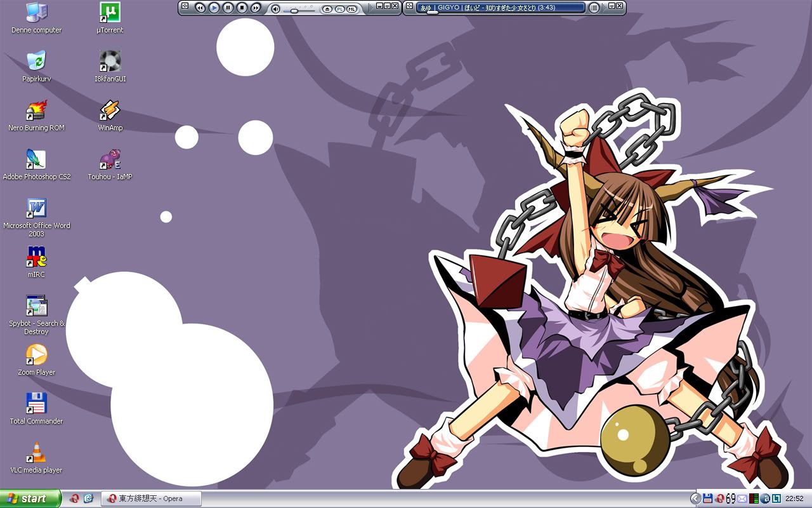Click the Total Commander desktop icon
Viewport: 812px width, 508px height.
[36, 404]
